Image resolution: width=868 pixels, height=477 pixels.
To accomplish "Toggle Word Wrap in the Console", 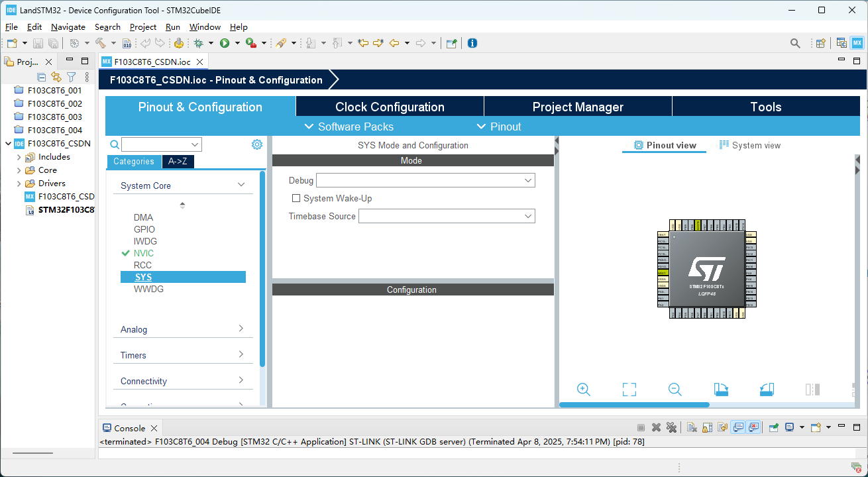I will click(723, 427).
